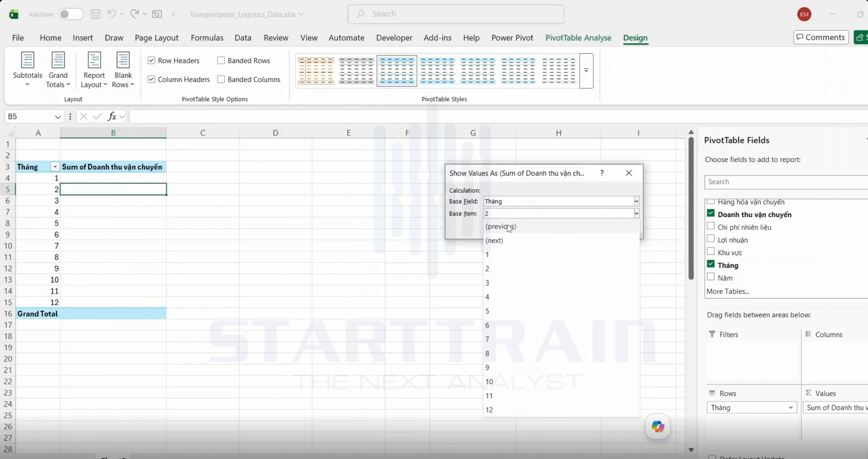The height and width of the screenshot is (459, 868).
Task: Select the orange PivotTable style thumbnail
Action: click(x=316, y=71)
